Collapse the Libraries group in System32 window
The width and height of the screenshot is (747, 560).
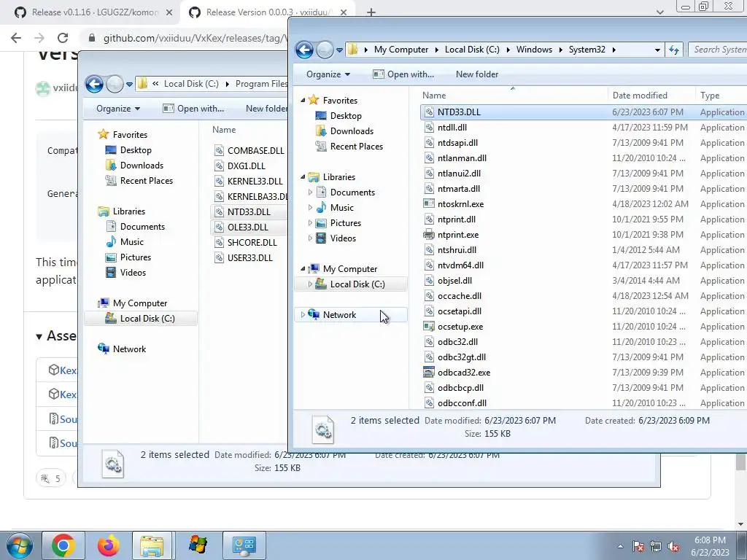coord(303,176)
